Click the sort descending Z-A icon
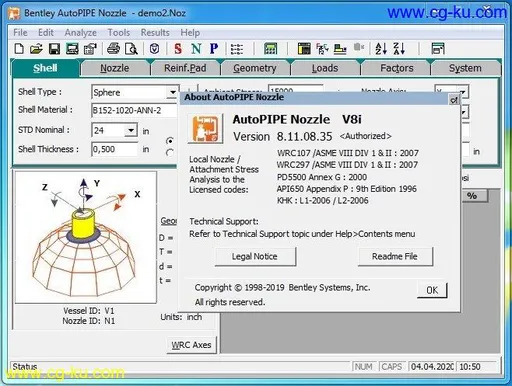This screenshot has height=386, width=512. tap(399, 49)
